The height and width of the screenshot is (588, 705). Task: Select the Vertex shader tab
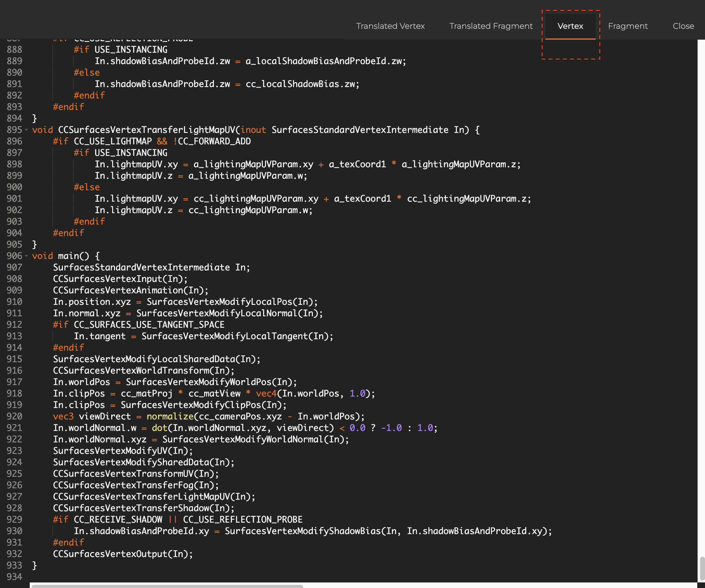pos(570,26)
